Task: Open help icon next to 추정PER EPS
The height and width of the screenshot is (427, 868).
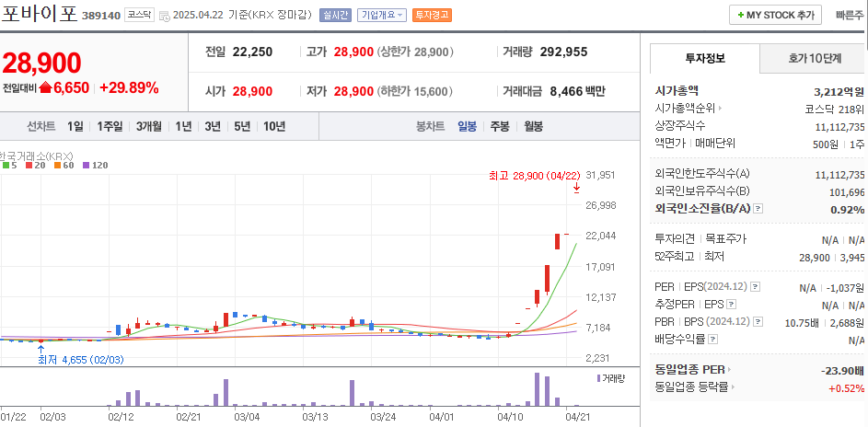Action: [x=732, y=305]
